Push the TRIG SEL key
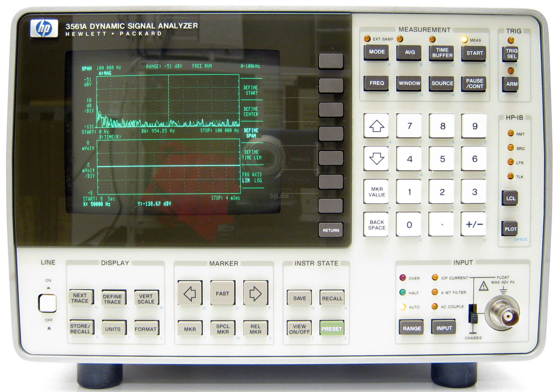The width and height of the screenshot is (559, 392). point(510,54)
